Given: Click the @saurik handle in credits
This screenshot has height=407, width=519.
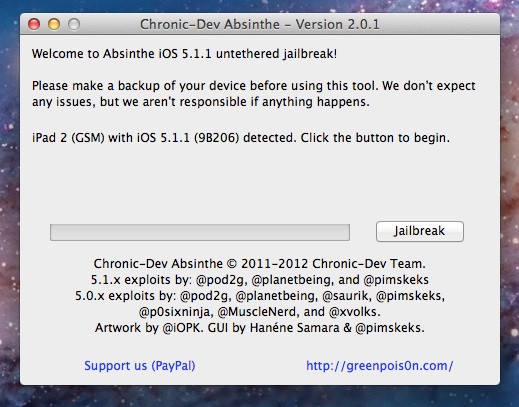Looking at the screenshot, I should point(347,296).
